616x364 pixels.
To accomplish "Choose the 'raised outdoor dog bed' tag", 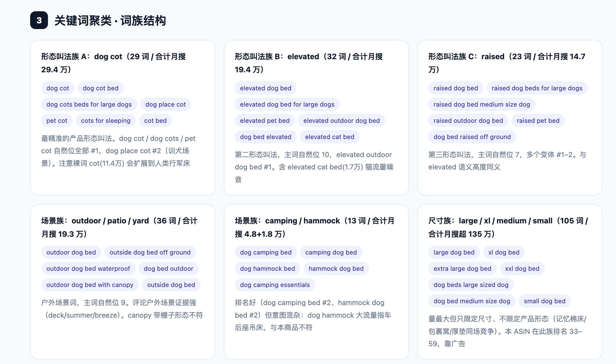I will [x=468, y=121].
